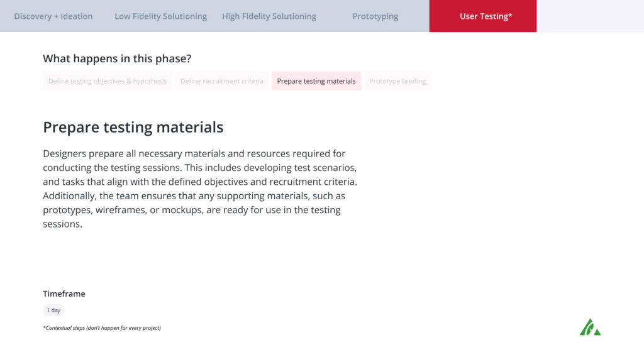Screen dimensions: 644x362
Task: Open the Prototype breifing step
Action: (397, 81)
